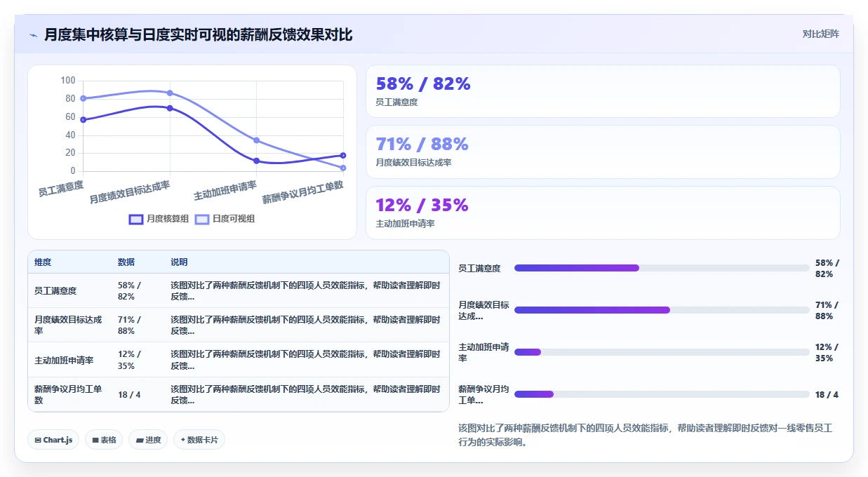Click the 日度可视组 point at 主动加班申请率
This screenshot has width=868, height=477.
click(256, 140)
